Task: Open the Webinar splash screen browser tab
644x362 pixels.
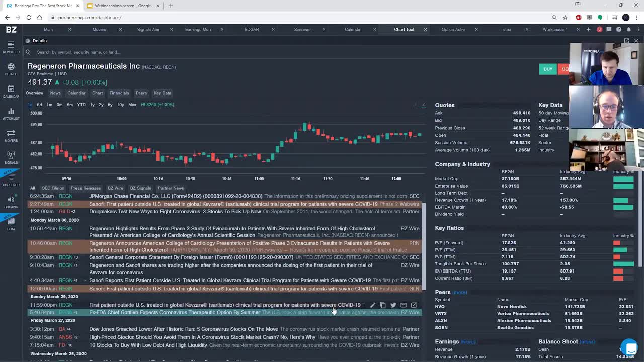Action: [123, 6]
